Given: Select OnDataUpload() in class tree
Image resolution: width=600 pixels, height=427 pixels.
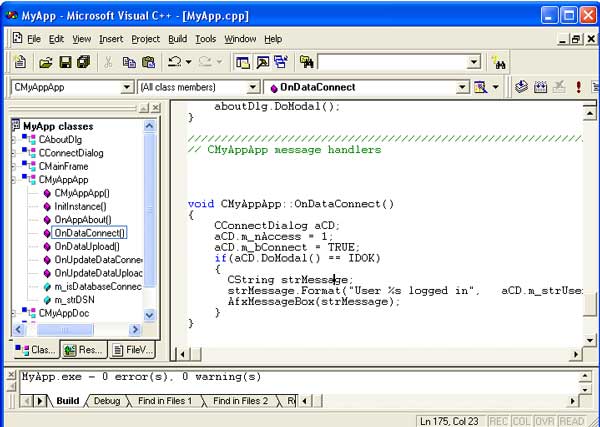Looking at the screenshot, I should 87,247.
